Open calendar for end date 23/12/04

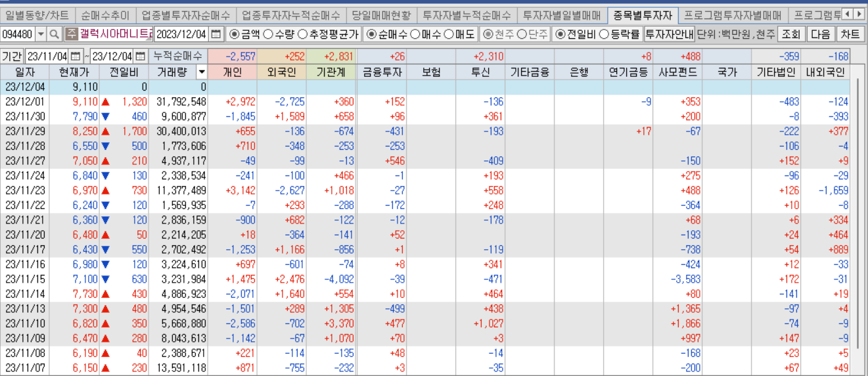click(140, 57)
